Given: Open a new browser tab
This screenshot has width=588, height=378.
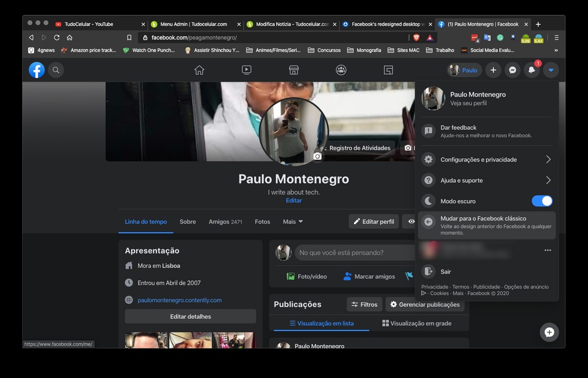Looking at the screenshot, I should [x=538, y=24].
